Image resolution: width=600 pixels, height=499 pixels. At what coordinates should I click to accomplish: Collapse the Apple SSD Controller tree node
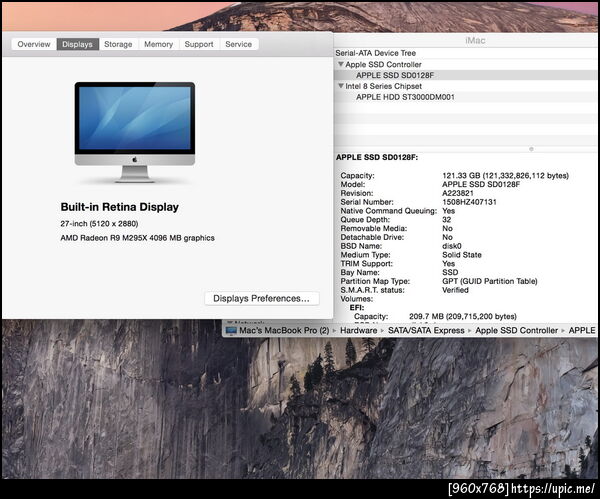click(x=341, y=64)
